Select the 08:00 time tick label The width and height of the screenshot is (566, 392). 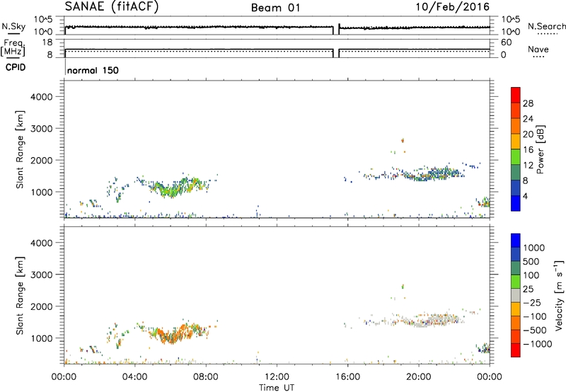click(206, 377)
